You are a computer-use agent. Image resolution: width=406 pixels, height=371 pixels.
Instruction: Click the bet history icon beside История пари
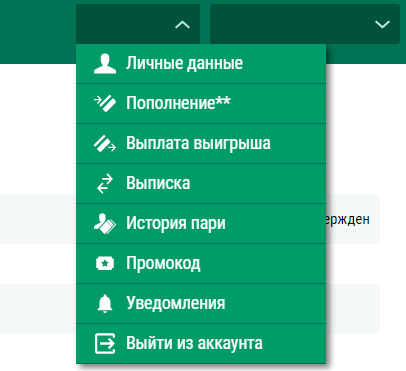click(x=105, y=224)
